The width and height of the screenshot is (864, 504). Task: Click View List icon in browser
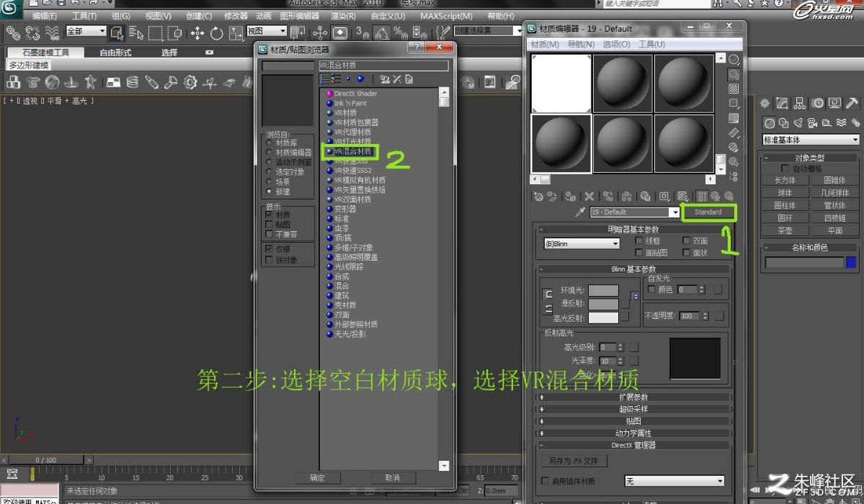(x=324, y=79)
